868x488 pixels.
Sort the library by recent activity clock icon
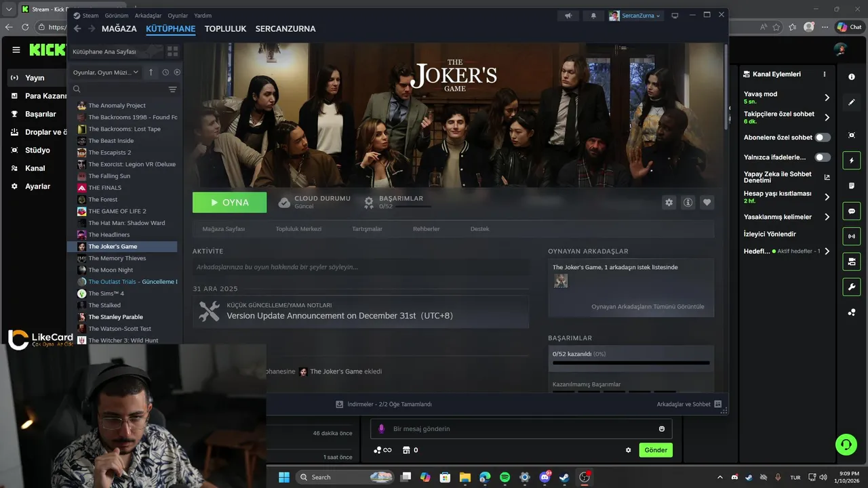point(165,73)
